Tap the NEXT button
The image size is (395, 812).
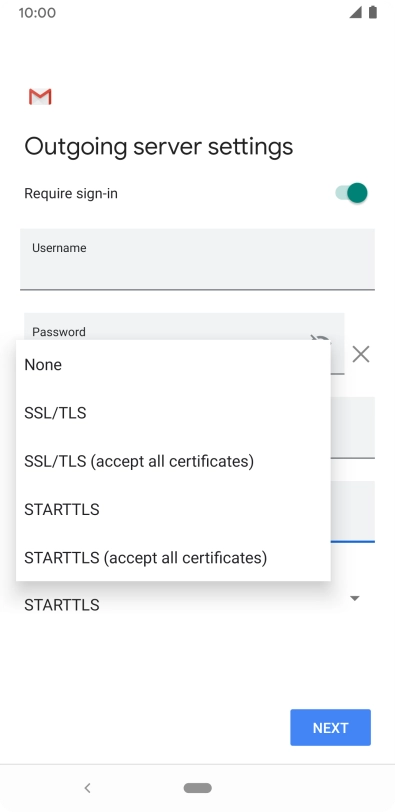pyautogui.click(x=330, y=727)
